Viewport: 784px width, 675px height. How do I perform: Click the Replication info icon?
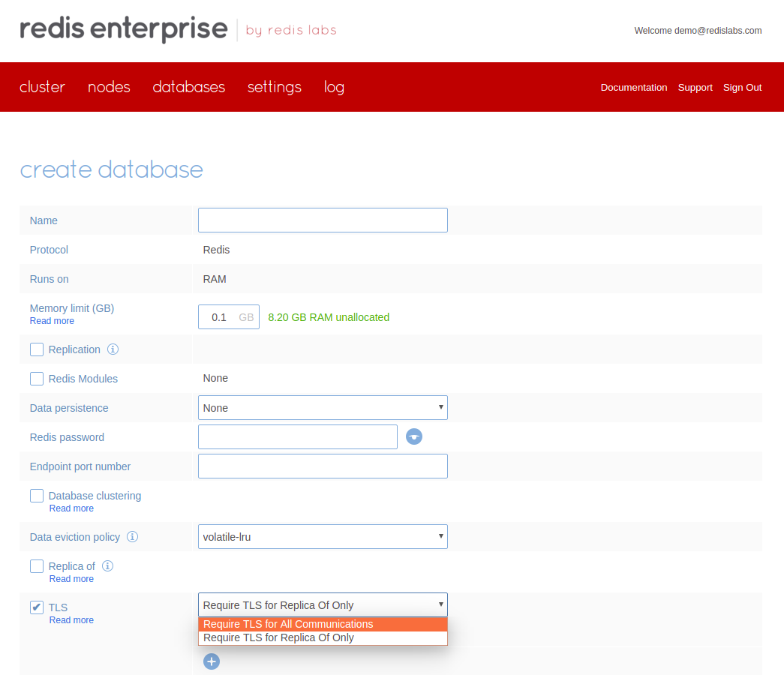(113, 349)
